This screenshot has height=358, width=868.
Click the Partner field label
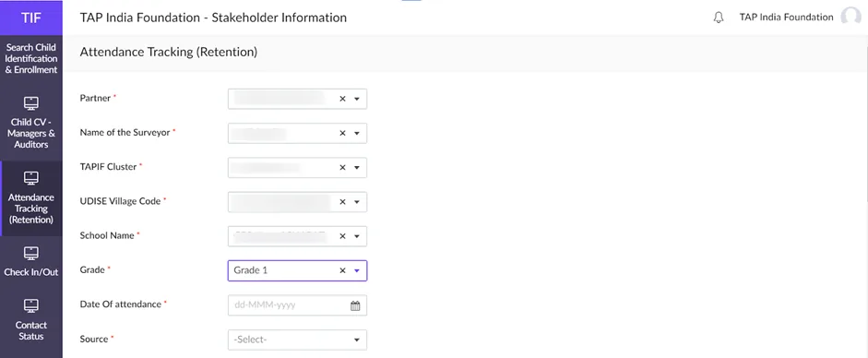tap(95, 98)
